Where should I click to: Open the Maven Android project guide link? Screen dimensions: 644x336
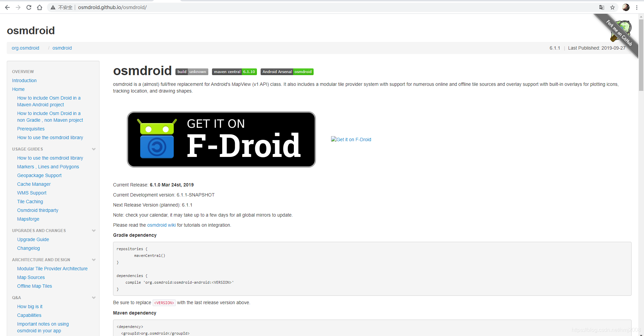click(x=49, y=101)
